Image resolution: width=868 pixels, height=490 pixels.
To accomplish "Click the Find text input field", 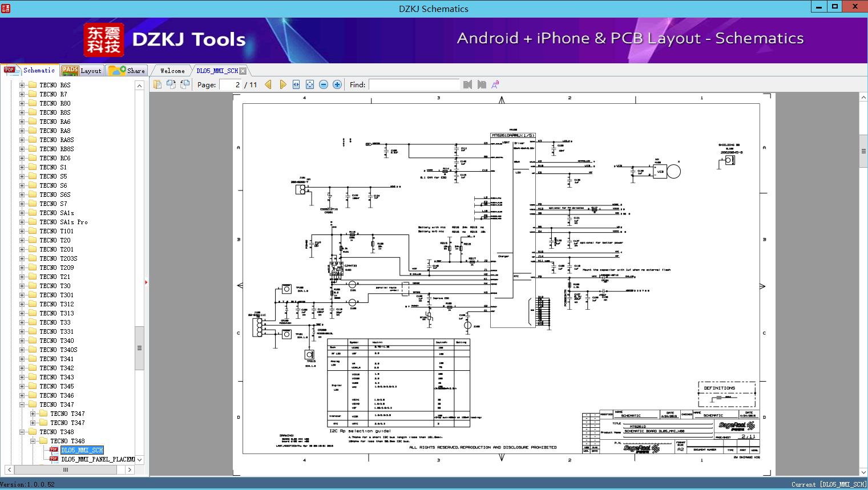I will pyautogui.click(x=414, y=84).
